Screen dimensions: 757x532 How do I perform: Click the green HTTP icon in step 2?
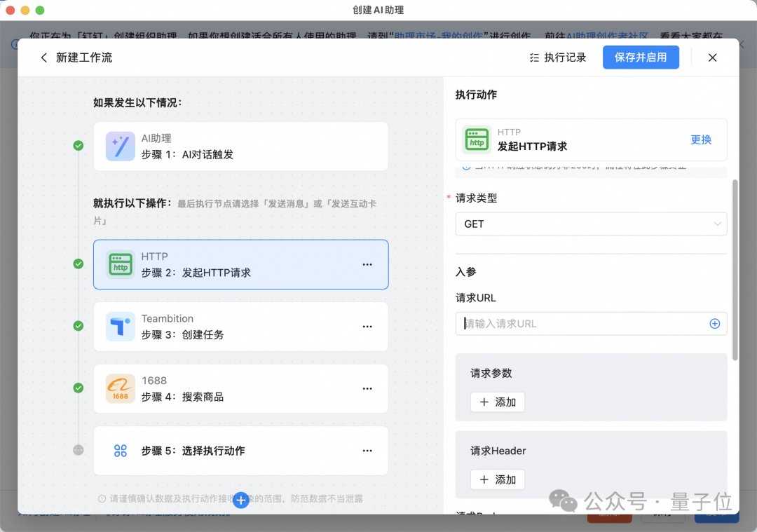[x=121, y=264]
